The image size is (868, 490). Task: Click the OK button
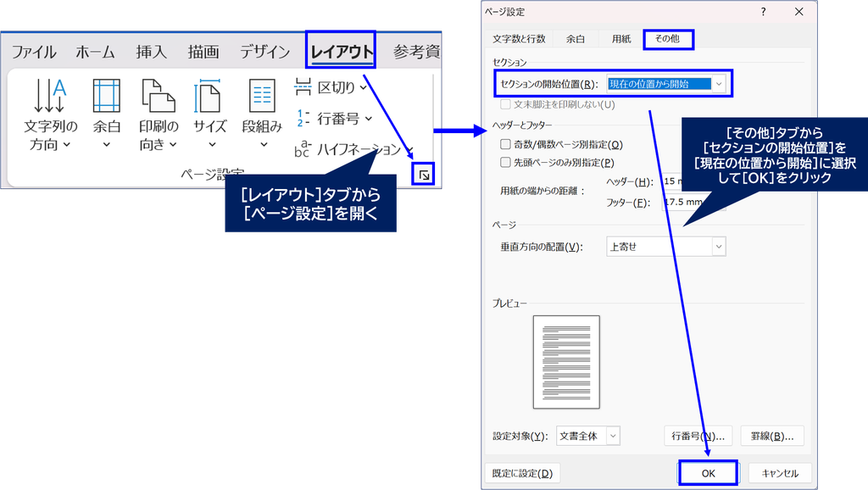point(709,473)
